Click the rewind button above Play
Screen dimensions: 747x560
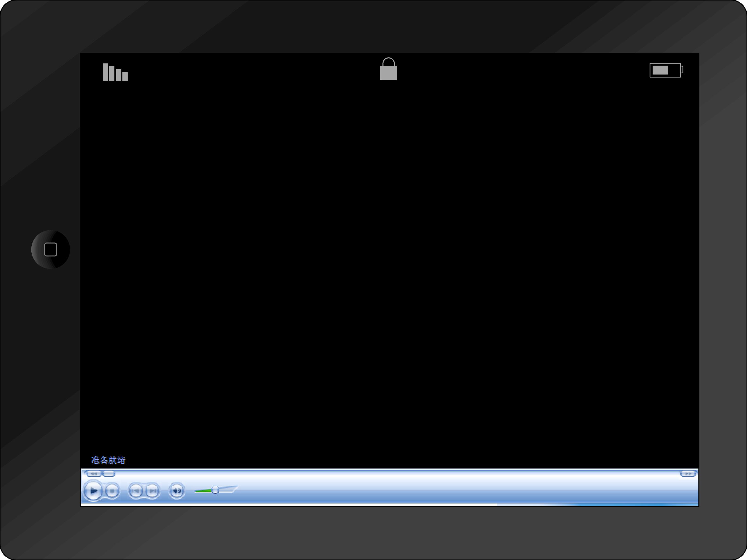coord(94,474)
